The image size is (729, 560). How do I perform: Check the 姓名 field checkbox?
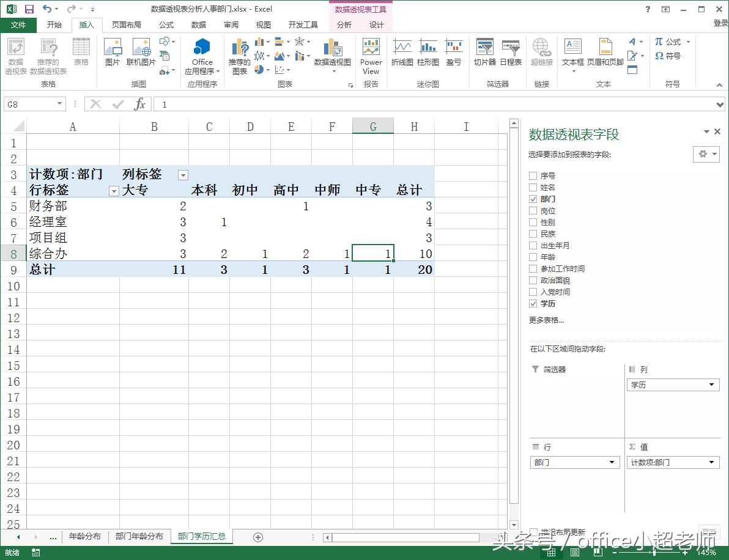coord(533,187)
